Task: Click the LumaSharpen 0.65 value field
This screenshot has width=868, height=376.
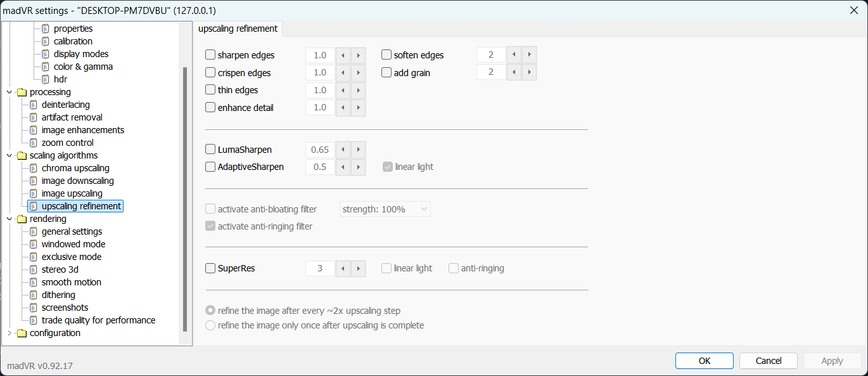Action: pos(320,150)
